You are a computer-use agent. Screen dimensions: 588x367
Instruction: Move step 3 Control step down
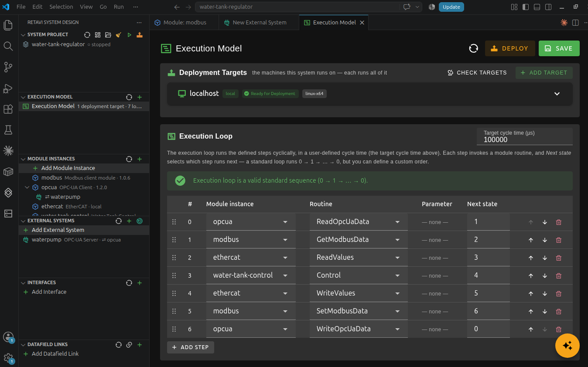(x=545, y=276)
